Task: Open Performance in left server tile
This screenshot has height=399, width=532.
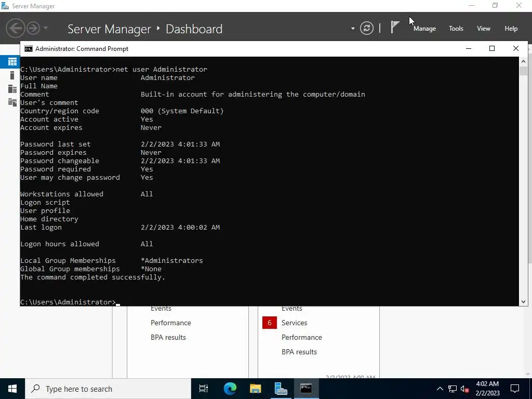Action: pos(170,323)
